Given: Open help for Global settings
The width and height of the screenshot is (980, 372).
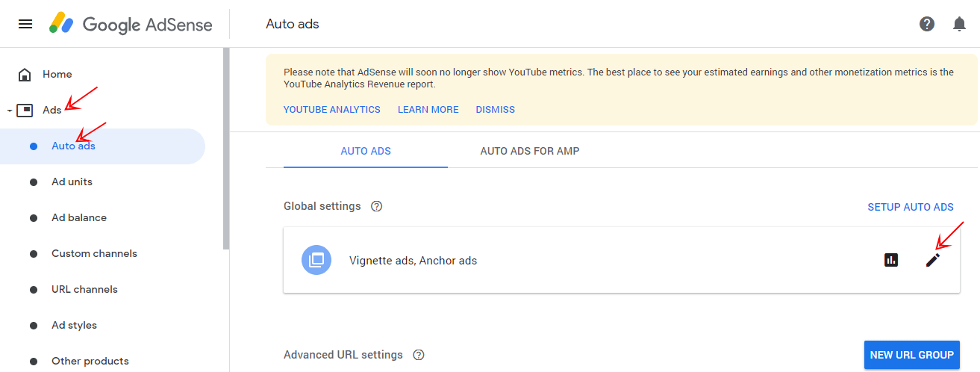Looking at the screenshot, I should 377,206.
